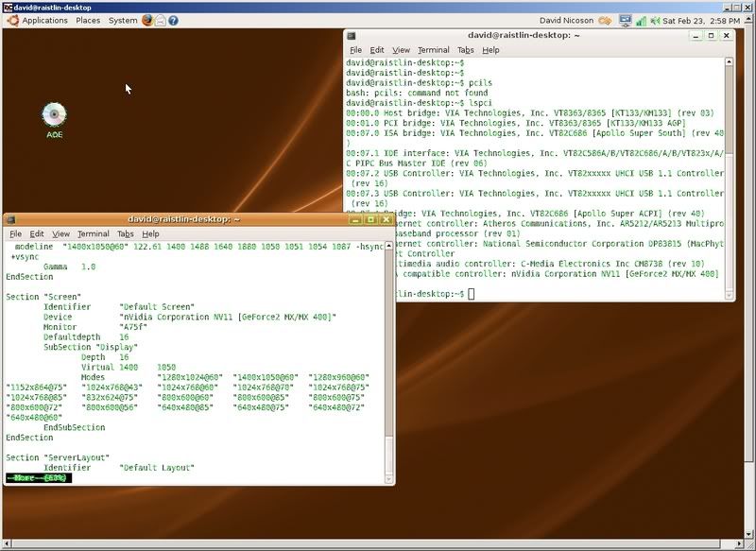
Task: Click the Defaultdepth 16 line
Action: pyautogui.click(x=86, y=337)
